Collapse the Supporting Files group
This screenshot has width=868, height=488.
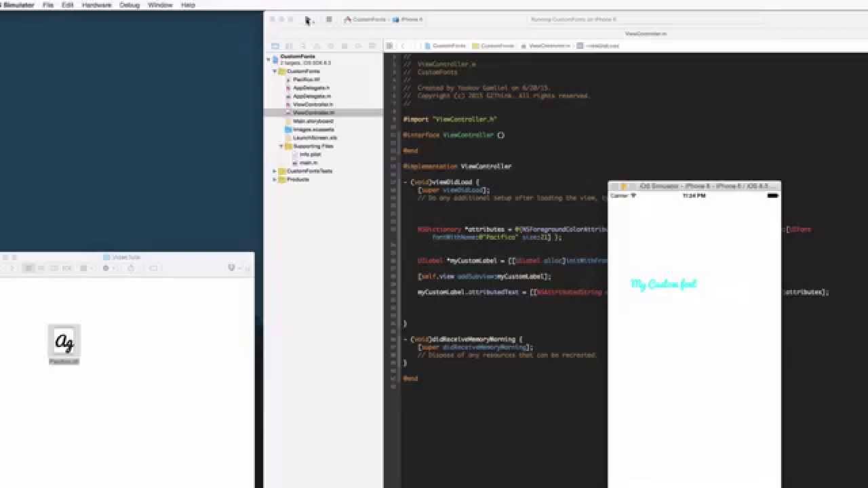[x=281, y=146]
